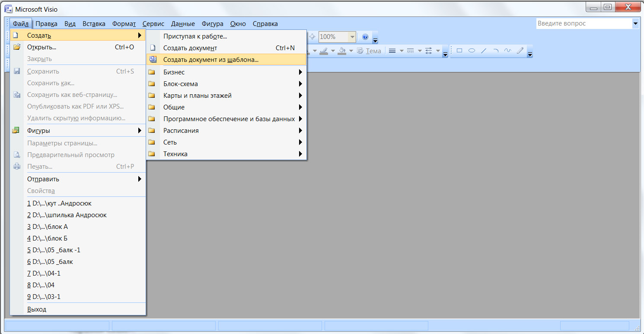Choose Создать документ из шаблона
The image size is (644, 334).
point(211,60)
